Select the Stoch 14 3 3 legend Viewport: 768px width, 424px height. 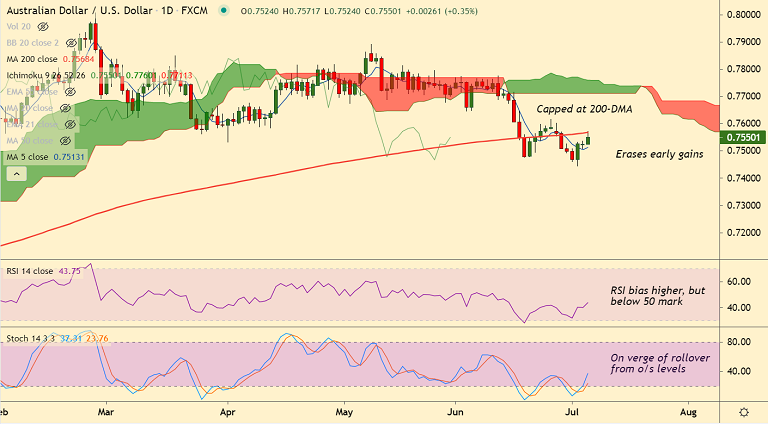click(x=30, y=339)
